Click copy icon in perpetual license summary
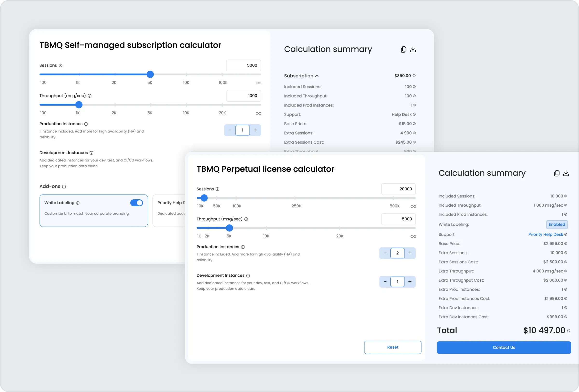Screen dimensions: 579x392 click(x=557, y=173)
